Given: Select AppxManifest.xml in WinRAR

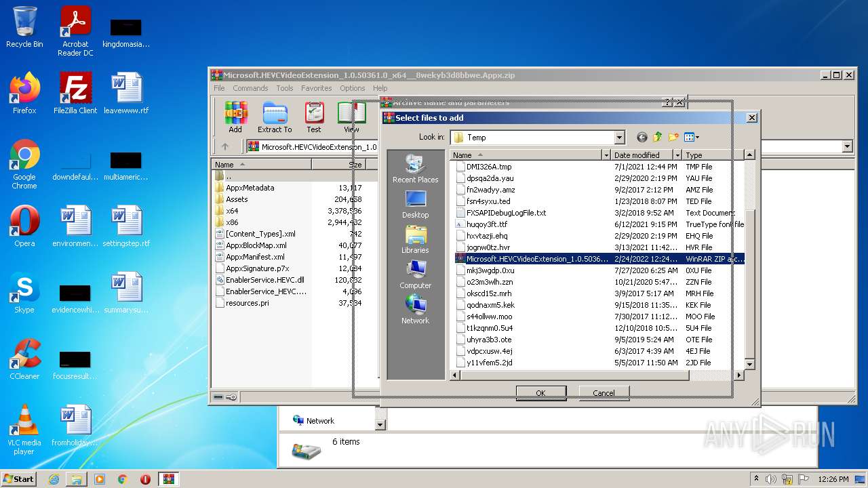Looking at the screenshot, I should [x=255, y=257].
